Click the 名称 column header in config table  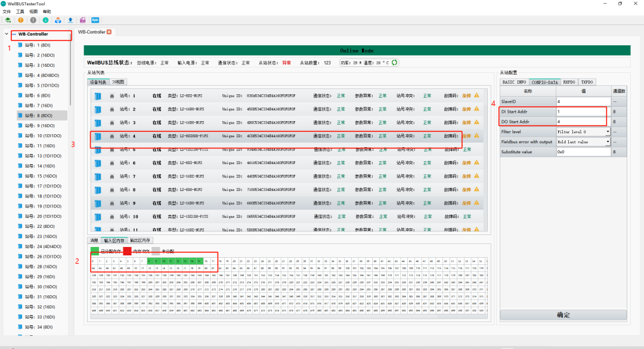click(x=528, y=91)
